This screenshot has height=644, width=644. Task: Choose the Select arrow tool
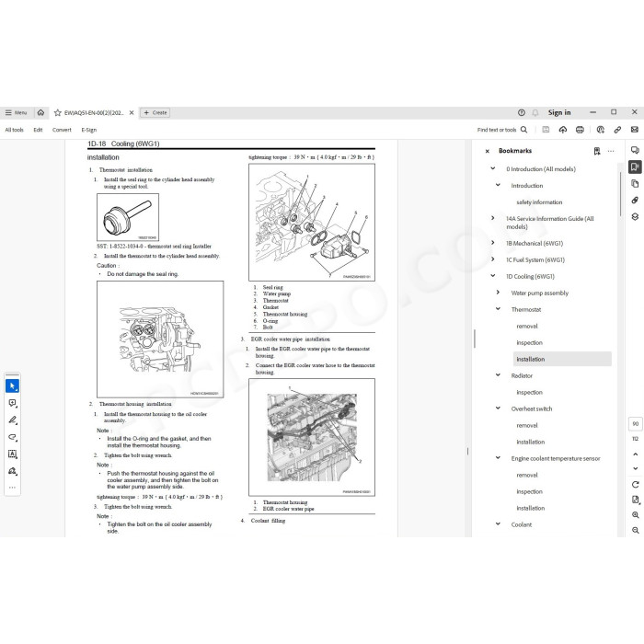coord(12,386)
